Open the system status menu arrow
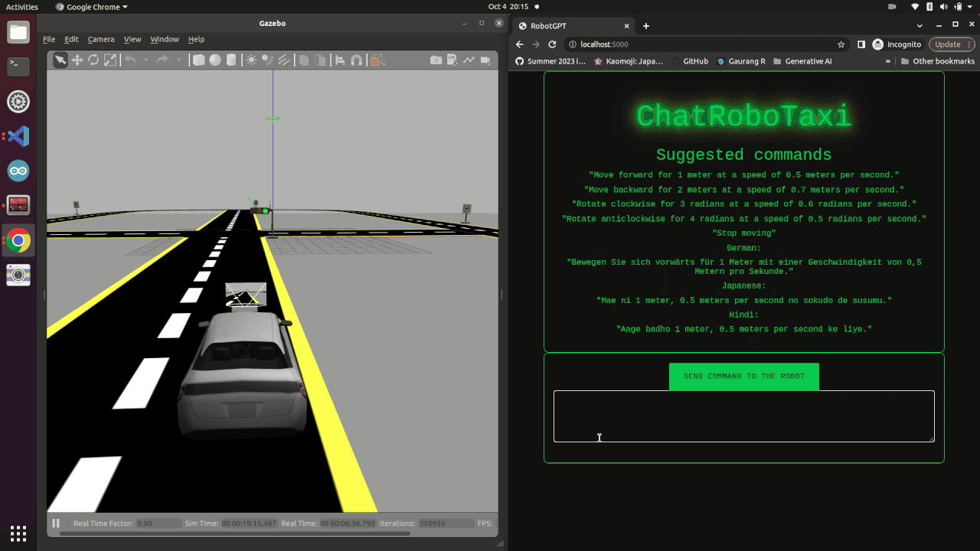 (x=971, y=7)
